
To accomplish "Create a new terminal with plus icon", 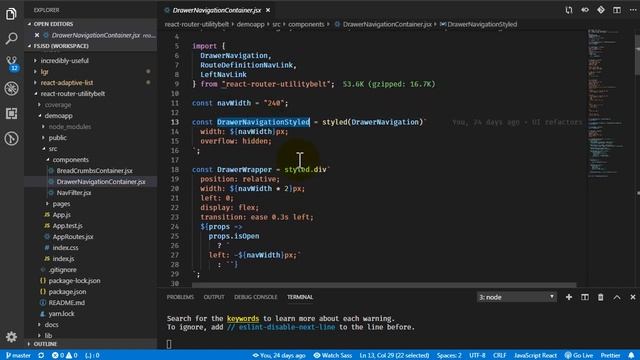I will (x=569, y=297).
